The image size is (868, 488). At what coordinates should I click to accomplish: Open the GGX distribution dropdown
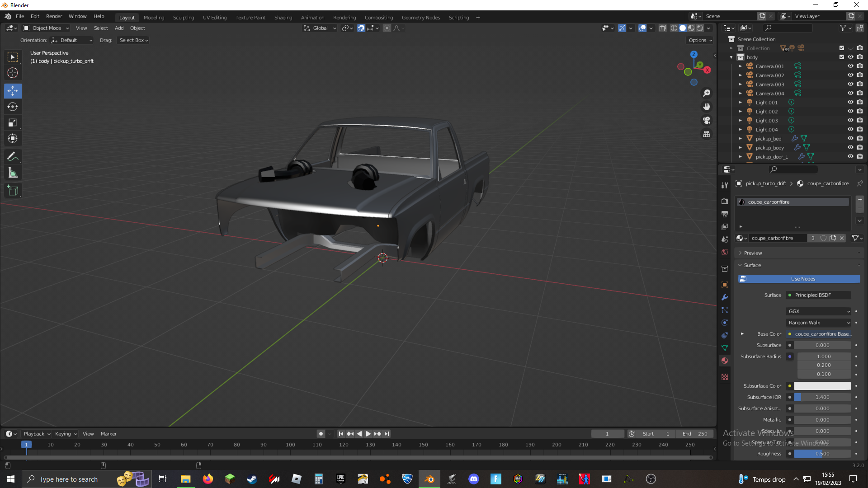(x=819, y=311)
